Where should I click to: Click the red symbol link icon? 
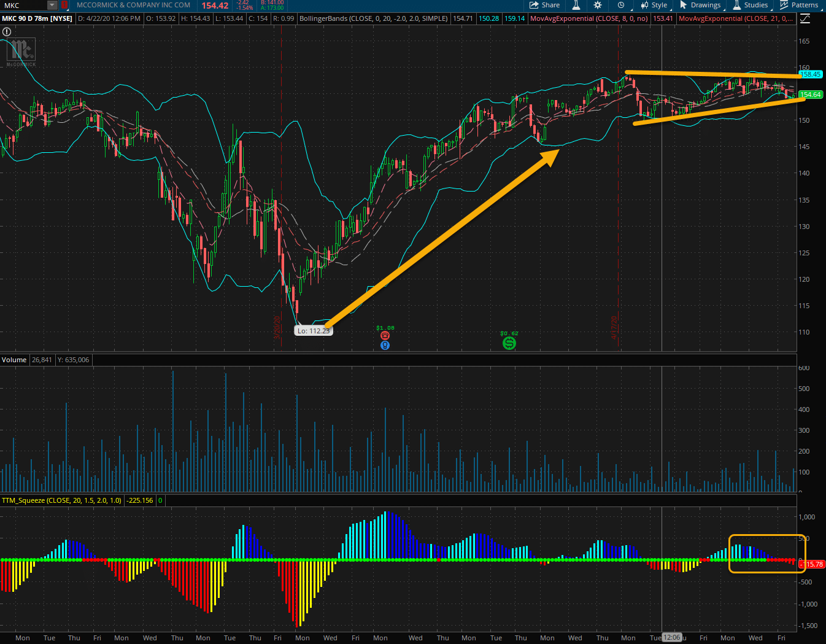pos(64,5)
